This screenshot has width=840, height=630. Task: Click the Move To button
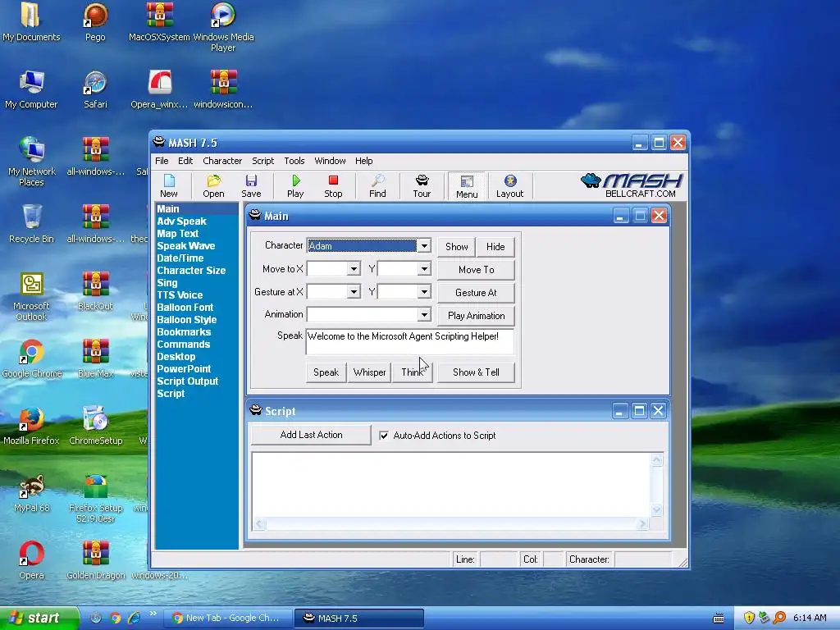[x=477, y=269]
